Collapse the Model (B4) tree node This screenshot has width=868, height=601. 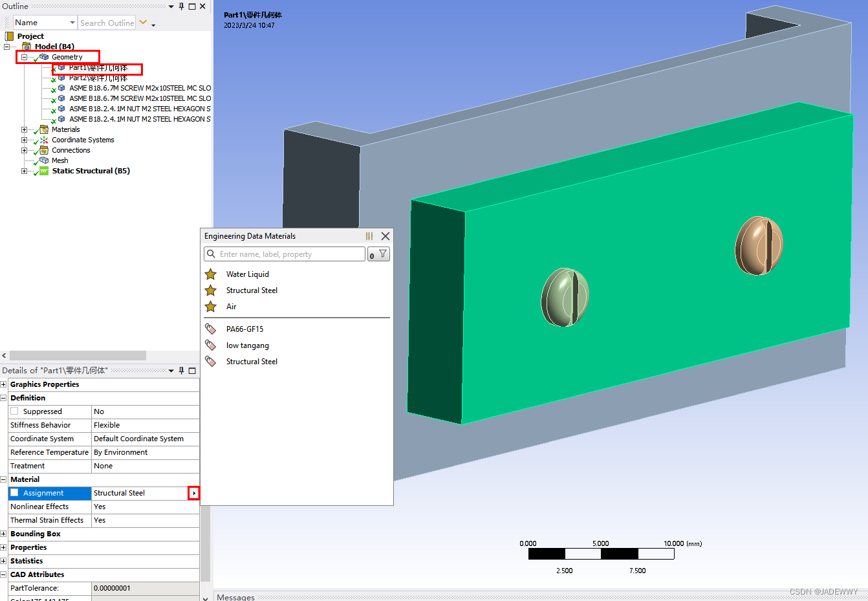pyautogui.click(x=6, y=46)
